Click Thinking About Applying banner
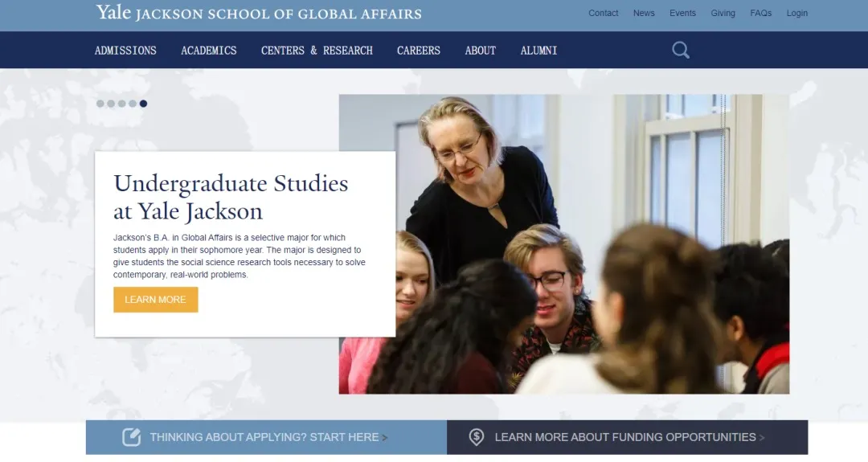This screenshot has width=868, height=462. (x=266, y=437)
